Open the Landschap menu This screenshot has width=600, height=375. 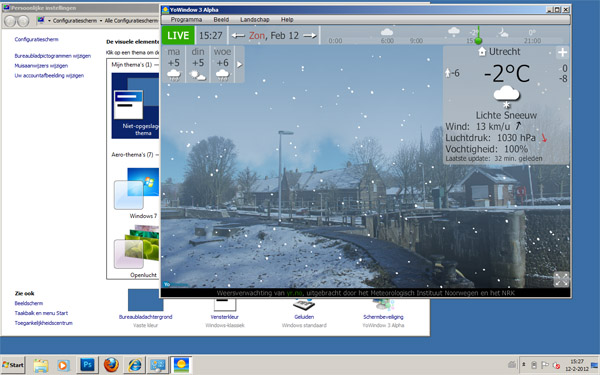255,20
